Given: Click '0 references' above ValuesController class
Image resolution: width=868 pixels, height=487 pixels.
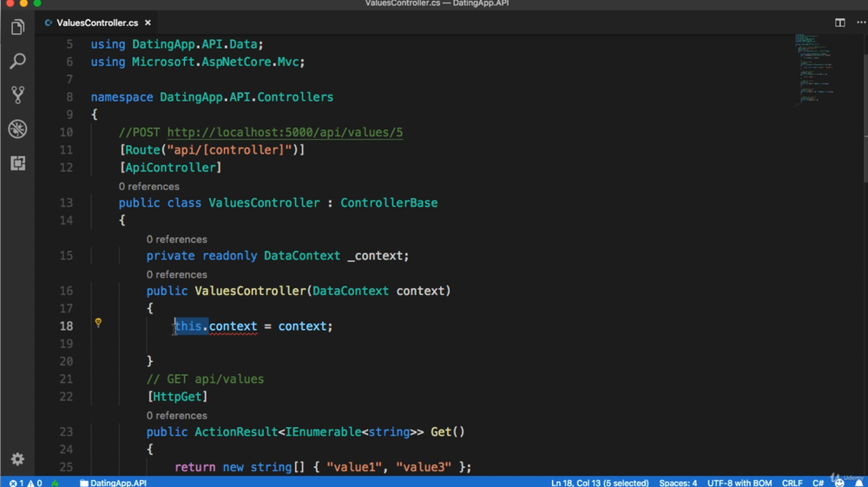Looking at the screenshot, I should (149, 187).
